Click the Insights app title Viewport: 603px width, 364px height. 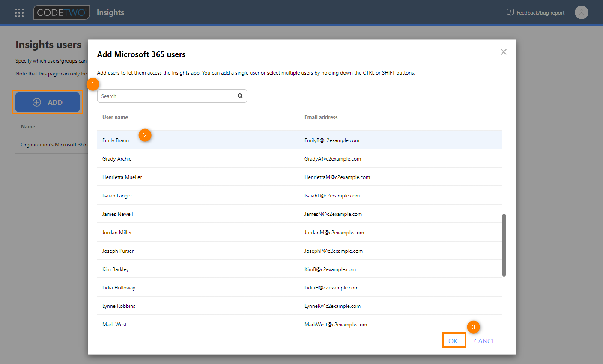[110, 12]
